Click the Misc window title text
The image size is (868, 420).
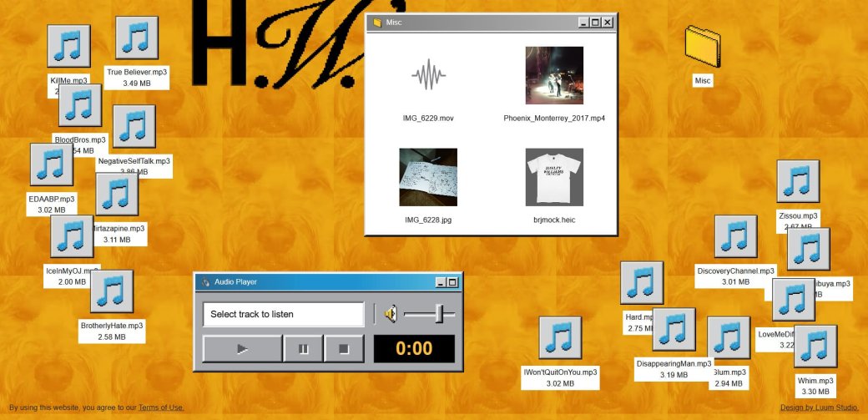[394, 23]
